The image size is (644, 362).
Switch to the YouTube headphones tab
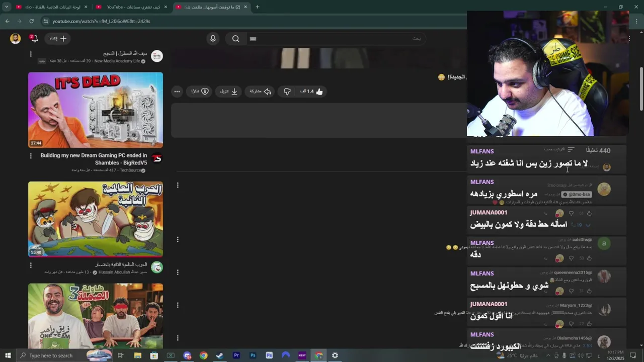pos(132,7)
